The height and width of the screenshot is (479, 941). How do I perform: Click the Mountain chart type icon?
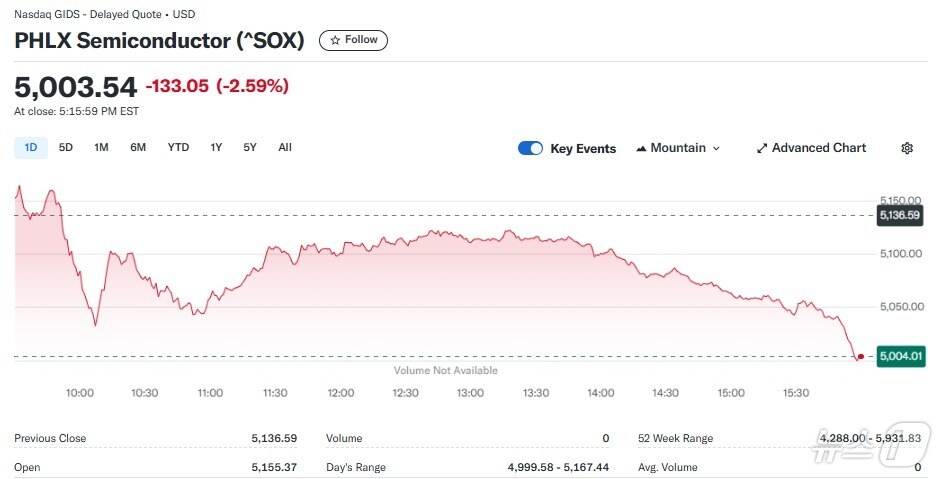[641, 148]
